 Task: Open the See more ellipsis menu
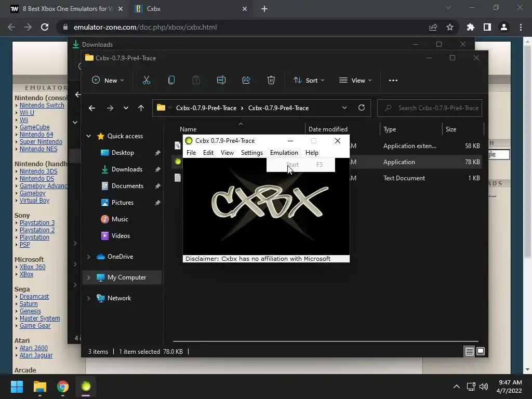[393, 81]
